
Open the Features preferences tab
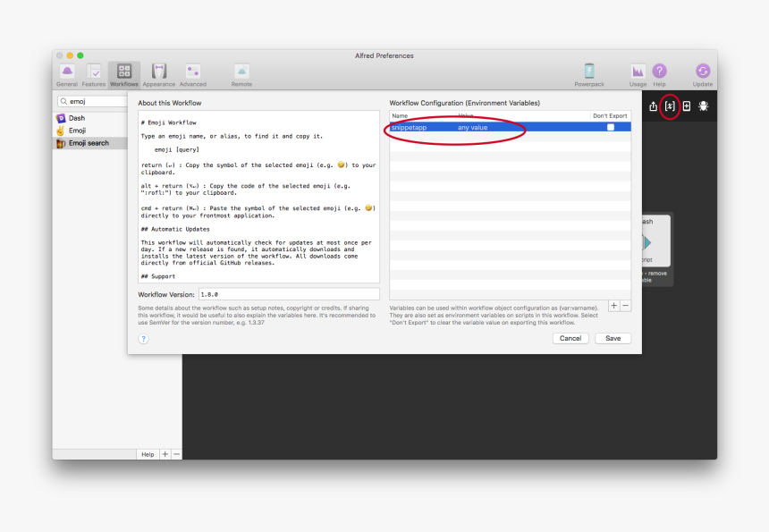[94, 75]
